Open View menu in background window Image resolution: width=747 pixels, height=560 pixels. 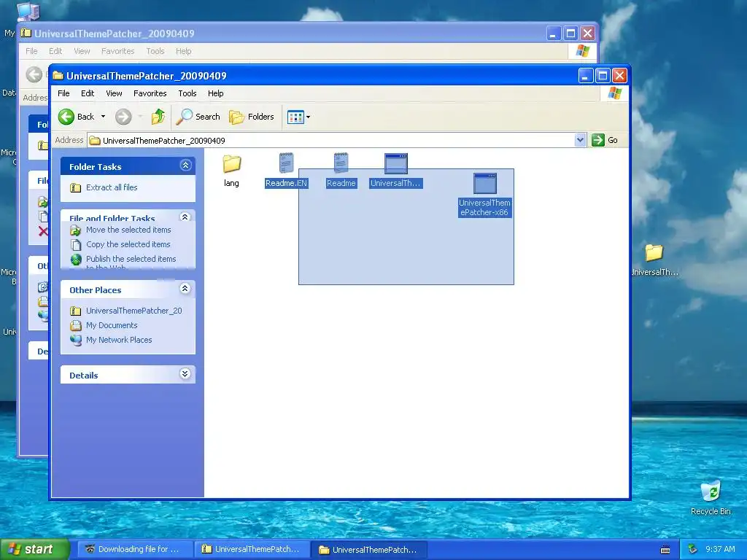tap(82, 51)
